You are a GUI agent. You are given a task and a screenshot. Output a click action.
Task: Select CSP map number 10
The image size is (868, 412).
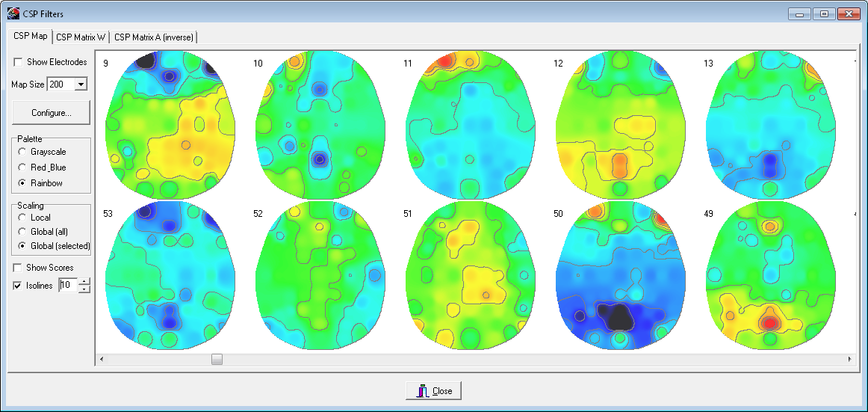pos(320,125)
